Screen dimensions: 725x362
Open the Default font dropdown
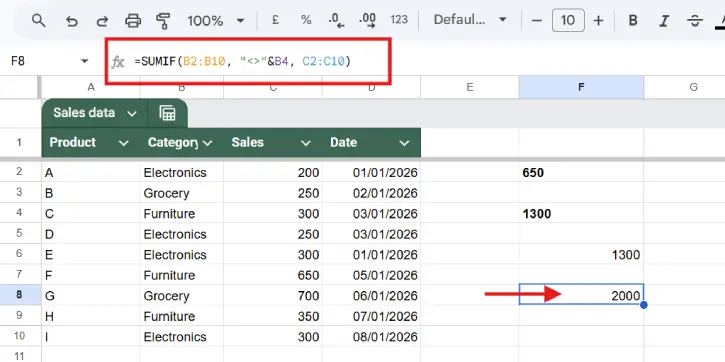[x=470, y=20]
